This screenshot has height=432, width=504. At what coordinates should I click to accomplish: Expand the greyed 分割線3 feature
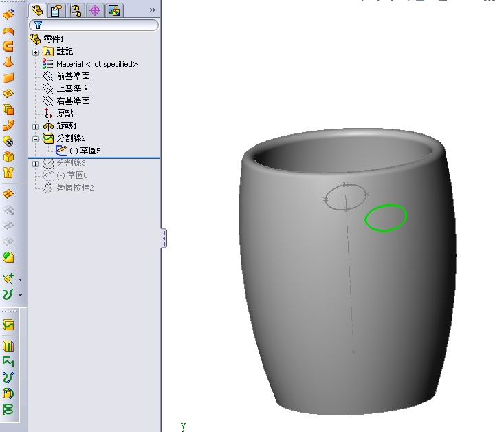(x=35, y=164)
